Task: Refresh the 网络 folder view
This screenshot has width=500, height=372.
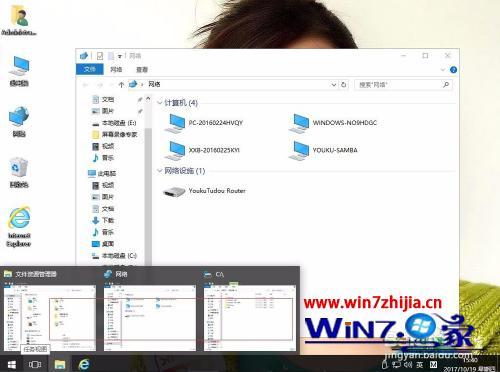Action: coord(344,85)
